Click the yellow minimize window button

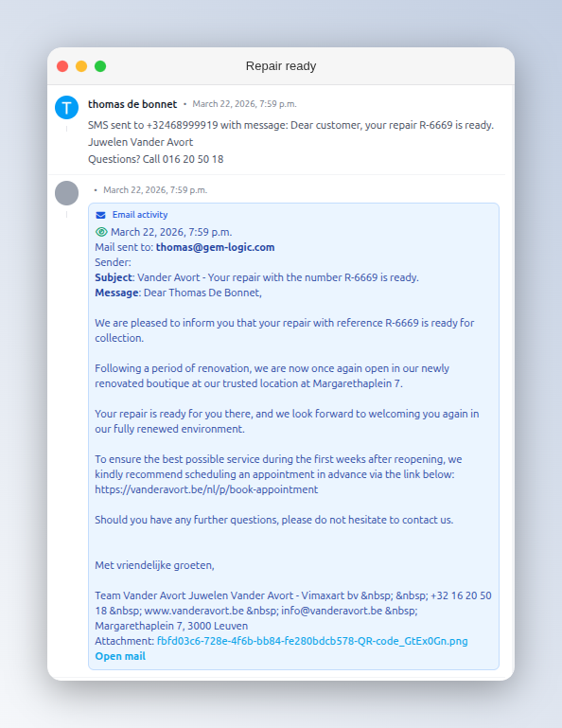pos(81,66)
